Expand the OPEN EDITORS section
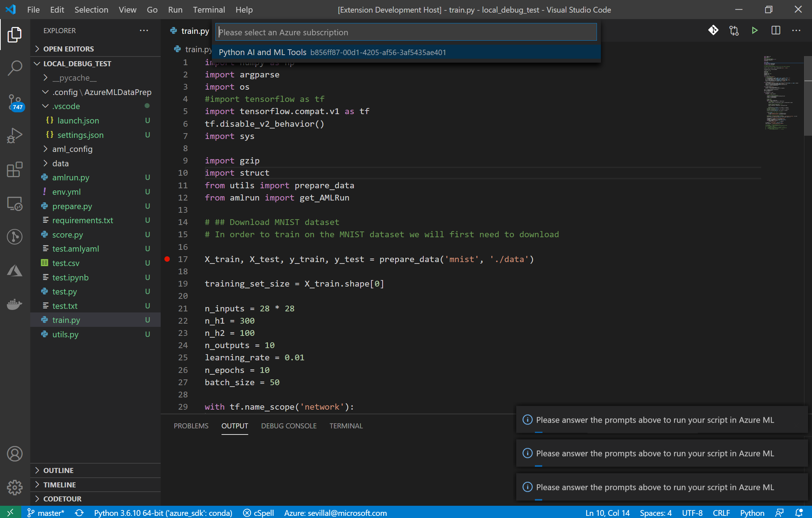Viewport: 812px width, 518px height. click(68, 49)
